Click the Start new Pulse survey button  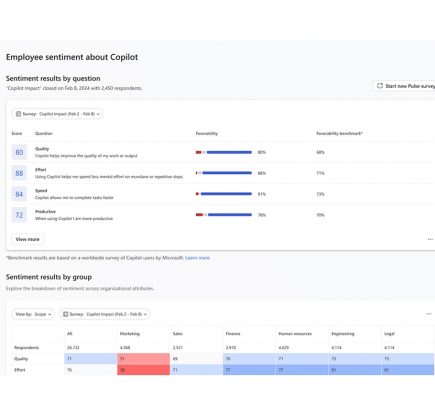[x=404, y=86]
